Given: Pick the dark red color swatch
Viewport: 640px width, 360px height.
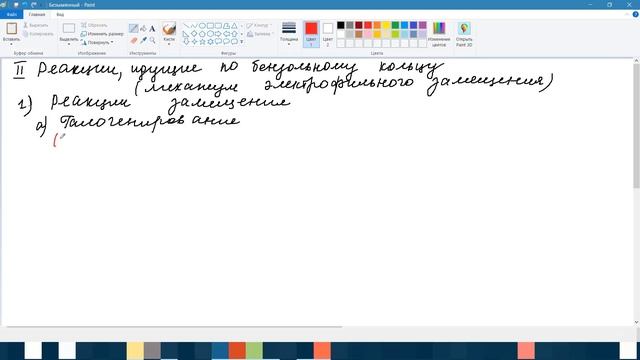Looking at the screenshot, I should tap(359, 25).
